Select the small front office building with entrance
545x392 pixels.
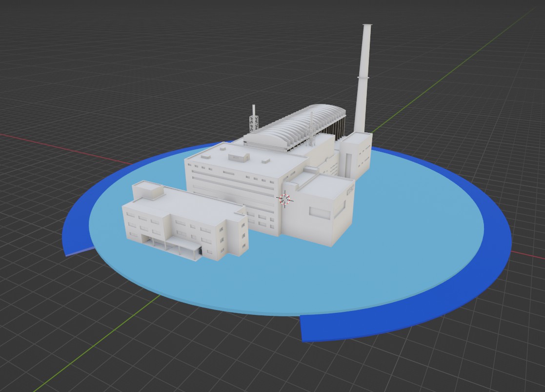[x=185, y=221]
